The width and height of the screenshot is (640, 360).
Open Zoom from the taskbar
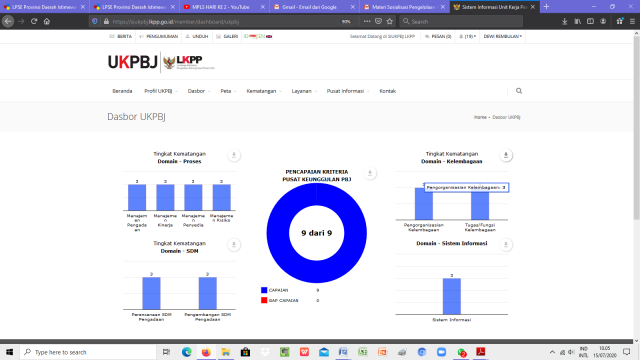click(x=441, y=352)
